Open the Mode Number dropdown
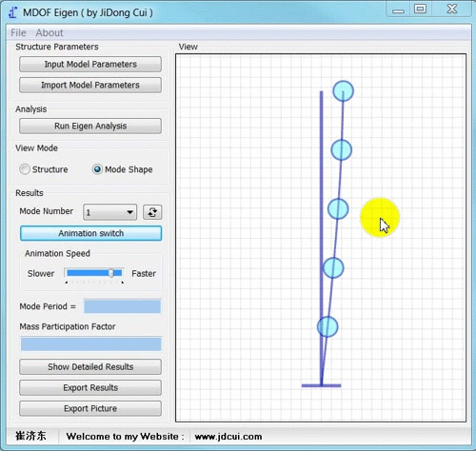476x451 pixels. (x=109, y=212)
